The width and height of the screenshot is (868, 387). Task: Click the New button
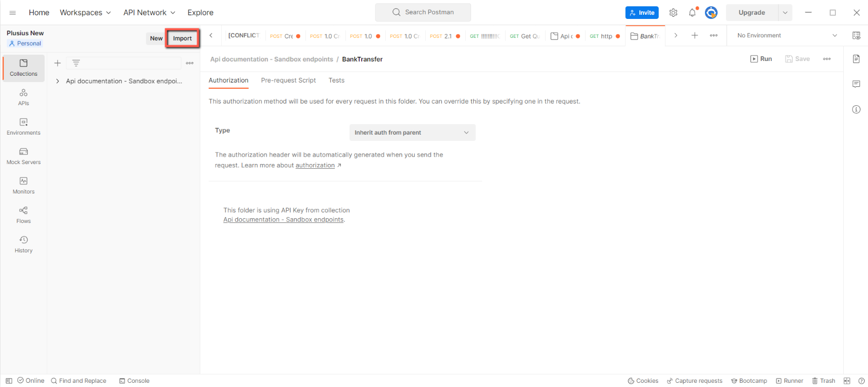[156, 38]
